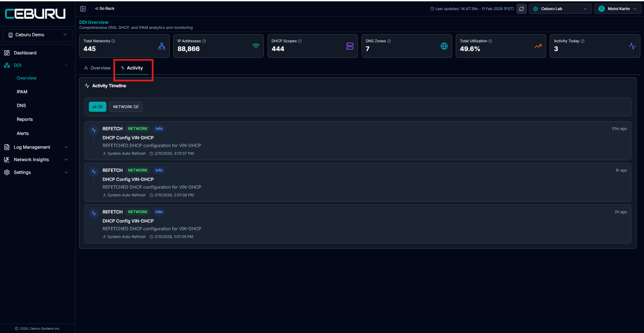644x333 pixels.
Task: Click the Activity Today pulse icon
Action: click(x=632, y=46)
